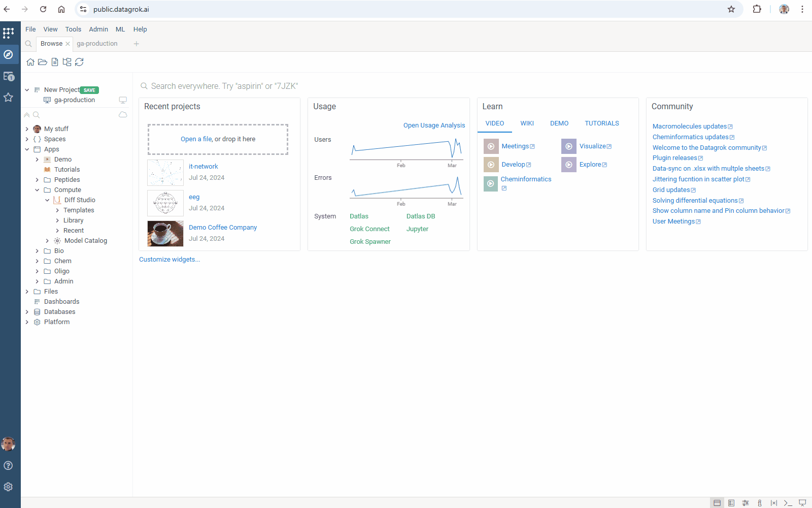Open the Usage Analysis link
812x508 pixels.
[x=434, y=125]
